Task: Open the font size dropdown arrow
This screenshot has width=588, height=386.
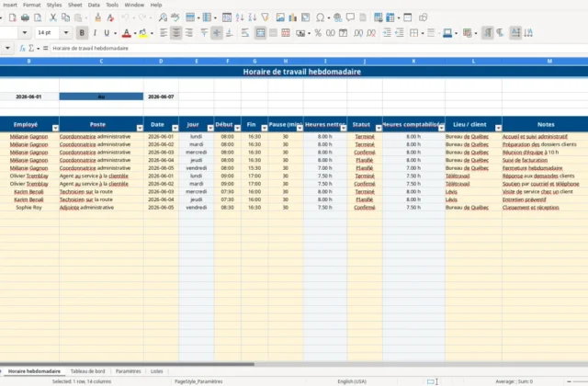Action: click(x=66, y=33)
